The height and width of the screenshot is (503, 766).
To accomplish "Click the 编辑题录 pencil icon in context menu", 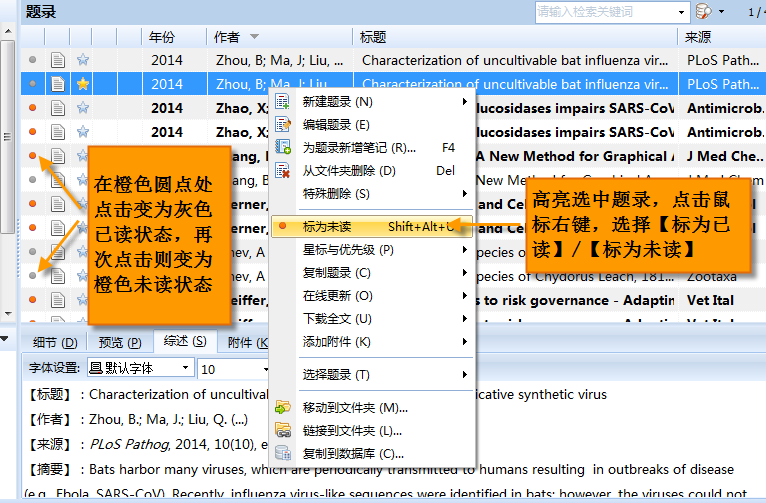I will [282, 125].
